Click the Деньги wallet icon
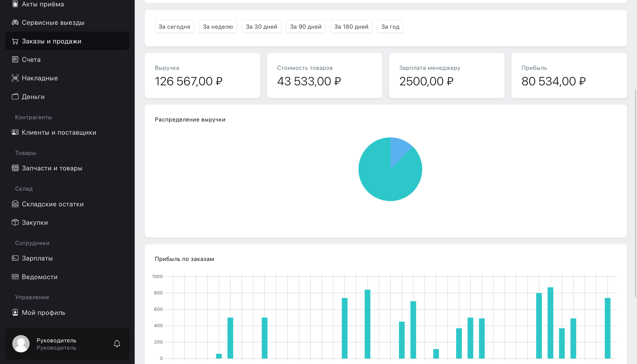The height and width of the screenshot is (364, 637). click(15, 96)
